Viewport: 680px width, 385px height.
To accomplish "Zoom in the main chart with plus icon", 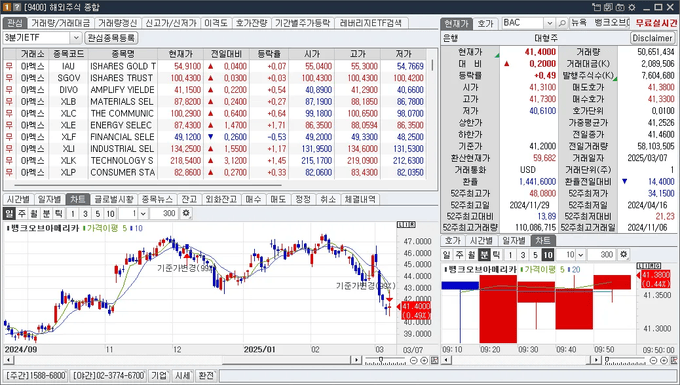I will [424, 360].
